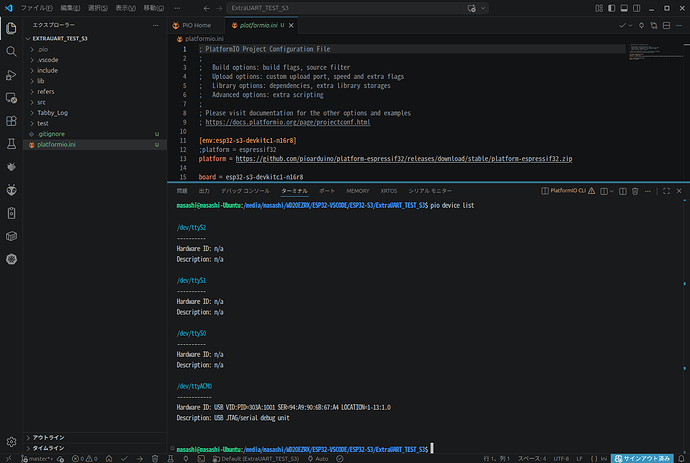Screen dimensions: 690x463
Task: Split the editor with layout icon
Action: [x=667, y=26]
